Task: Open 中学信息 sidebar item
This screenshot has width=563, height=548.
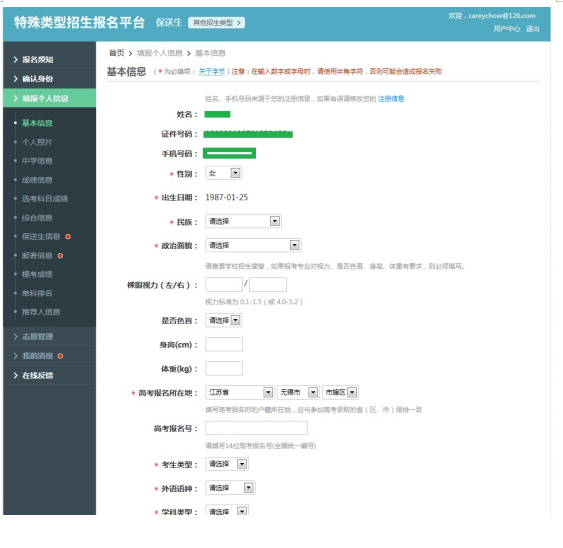Action: (x=37, y=161)
